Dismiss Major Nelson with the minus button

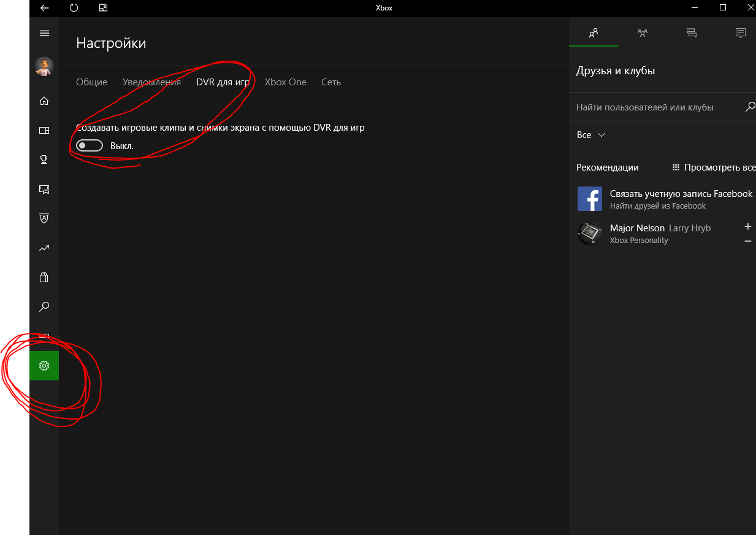pos(747,241)
